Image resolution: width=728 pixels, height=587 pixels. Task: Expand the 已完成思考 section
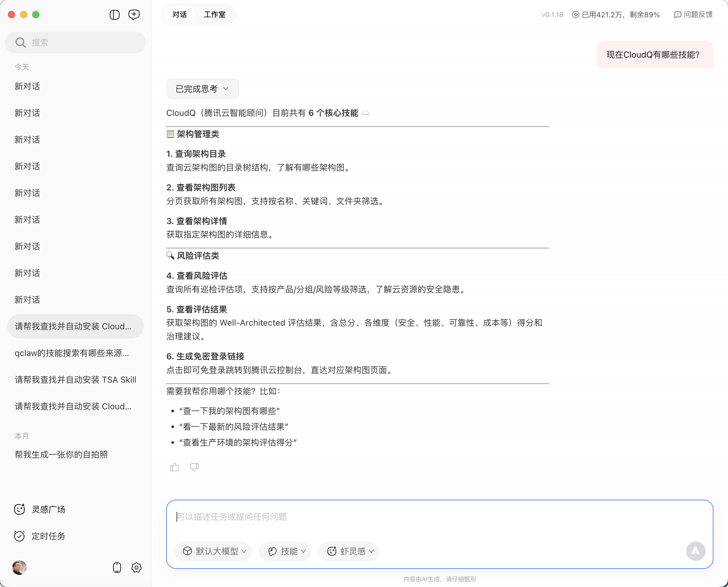coord(202,89)
